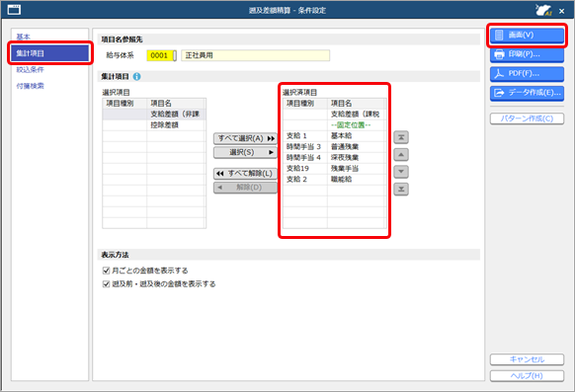This screenshot has width=575, height=392.
Task: Select the --固定位置-- row
Action: click(x=334, y=125)
